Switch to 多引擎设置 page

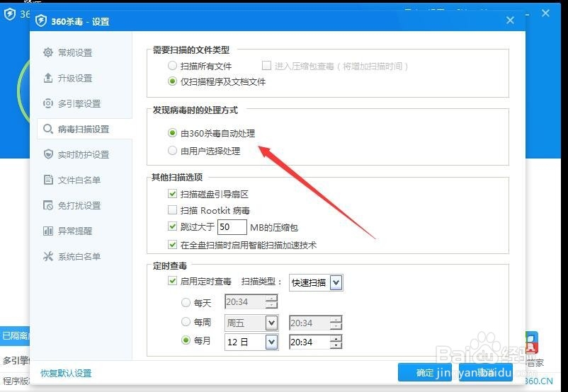[x=79, y=104]
